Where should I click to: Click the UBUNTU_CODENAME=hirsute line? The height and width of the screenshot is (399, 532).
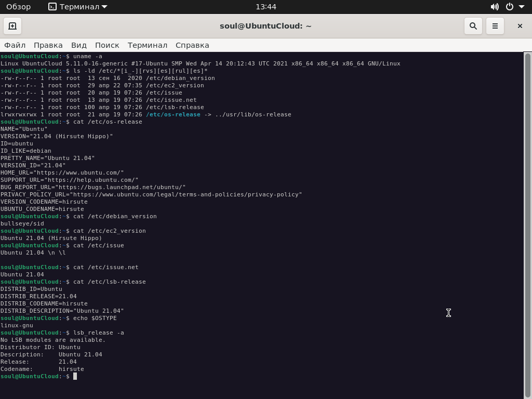coord(42,209)
